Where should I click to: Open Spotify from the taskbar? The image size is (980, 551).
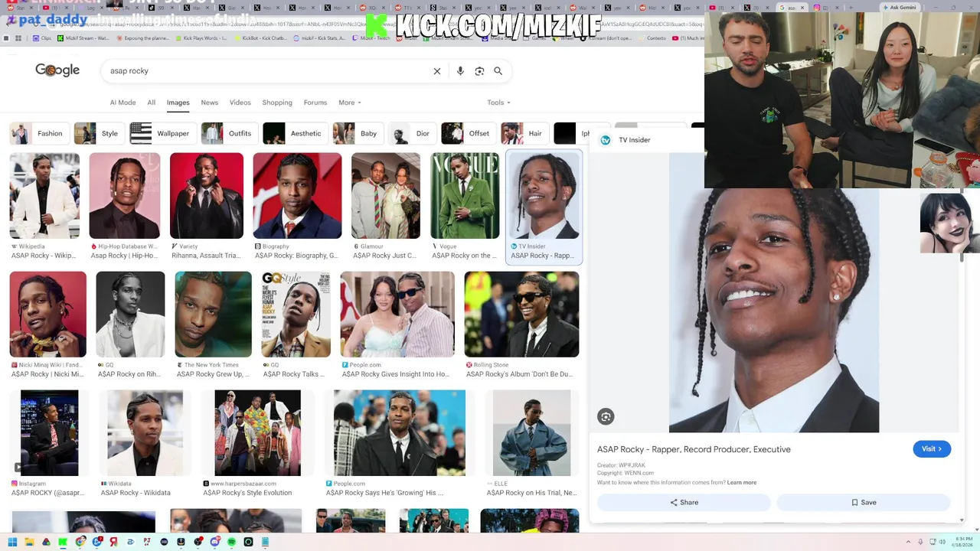tap(231, 542)
